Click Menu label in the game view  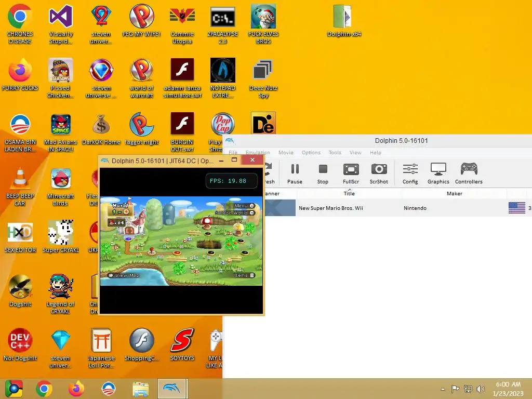pyautogui.click(x=244, y=206)
